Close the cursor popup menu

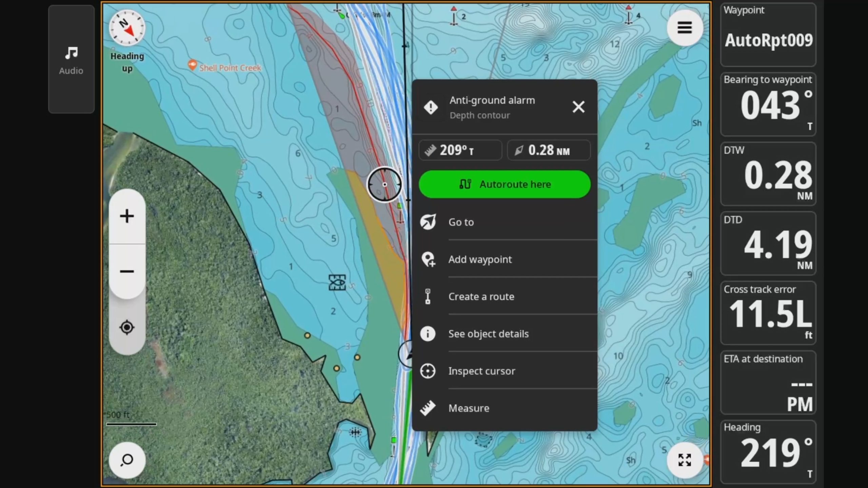(x=578, y=107)
